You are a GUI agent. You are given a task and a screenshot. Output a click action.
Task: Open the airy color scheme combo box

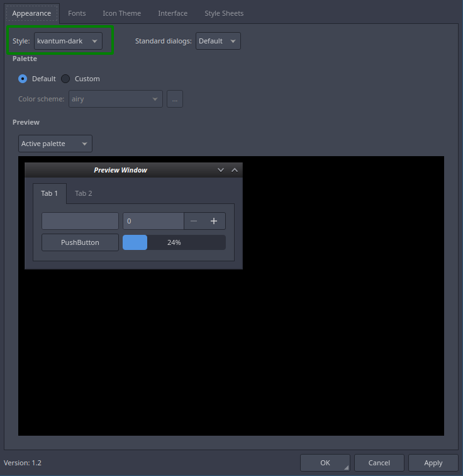pos(114,99)
